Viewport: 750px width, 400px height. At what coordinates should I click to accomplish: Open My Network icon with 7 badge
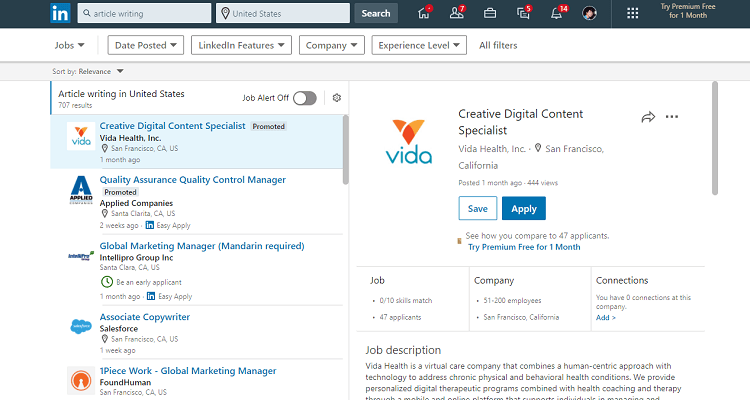[457, 13]
